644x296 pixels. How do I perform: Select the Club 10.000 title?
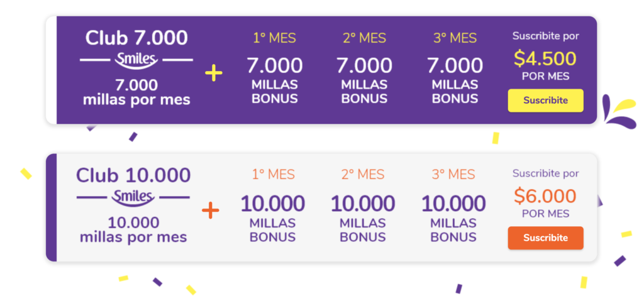tap(133, 175)
